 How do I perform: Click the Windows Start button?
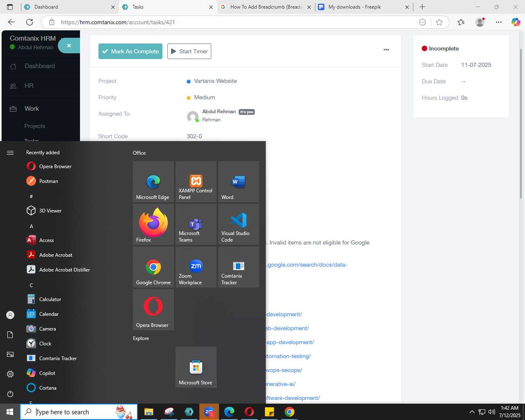point(10,412)
